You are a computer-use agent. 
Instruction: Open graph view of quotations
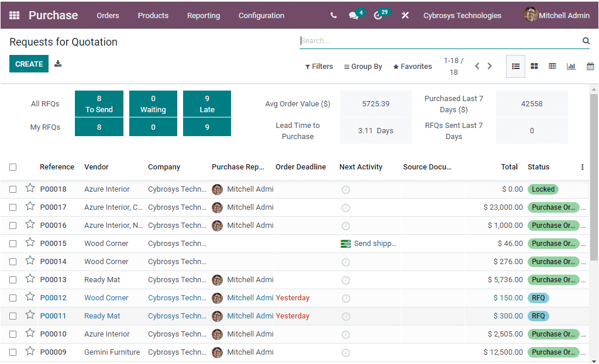[572, 66]
